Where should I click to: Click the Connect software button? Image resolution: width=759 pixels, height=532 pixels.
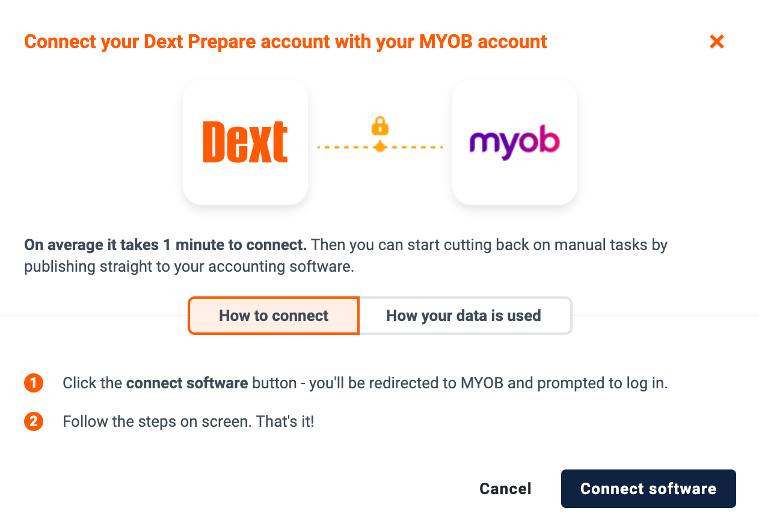tap(648, 489)
